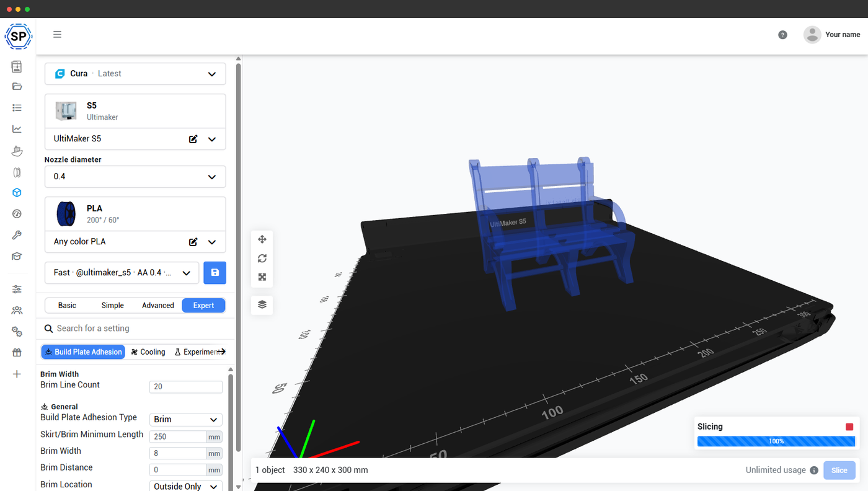Open the Fast @ultimaker_s5 profile dropdown
The height and width of the screenshot is (491, 868).
[x=122, y=273]
